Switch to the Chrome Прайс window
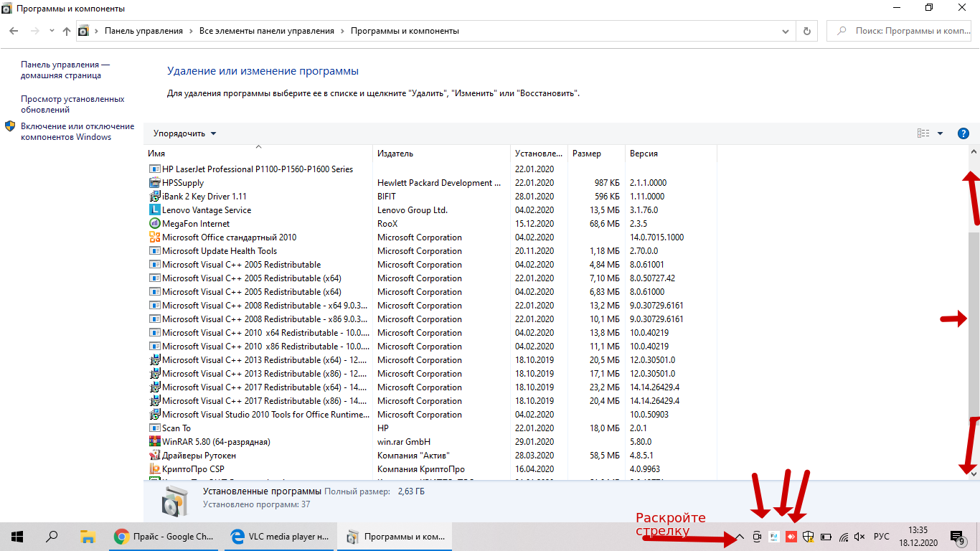The width and height of the screenshot is (980, 551). (164, 537)
